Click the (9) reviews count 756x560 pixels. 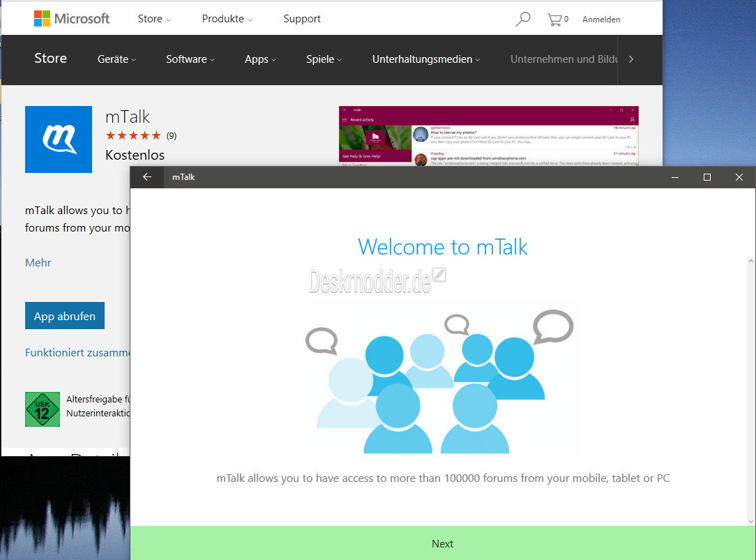coord(172,136)
